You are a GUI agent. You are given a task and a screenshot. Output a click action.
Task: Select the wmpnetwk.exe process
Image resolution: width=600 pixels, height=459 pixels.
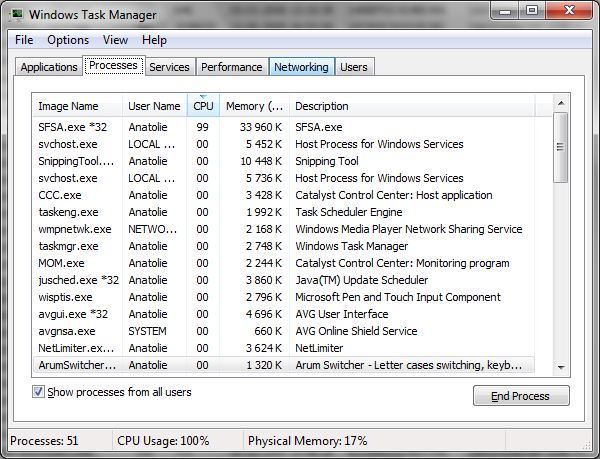point(283,229)
